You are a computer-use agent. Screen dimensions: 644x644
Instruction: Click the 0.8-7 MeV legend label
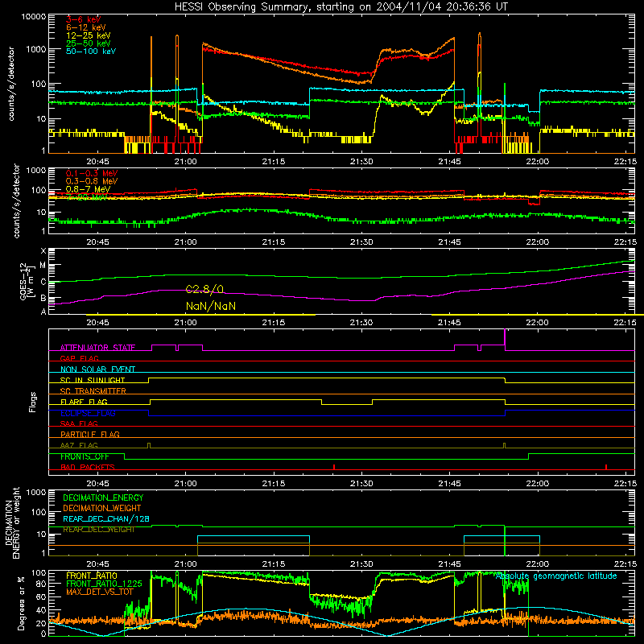(88, 189)
